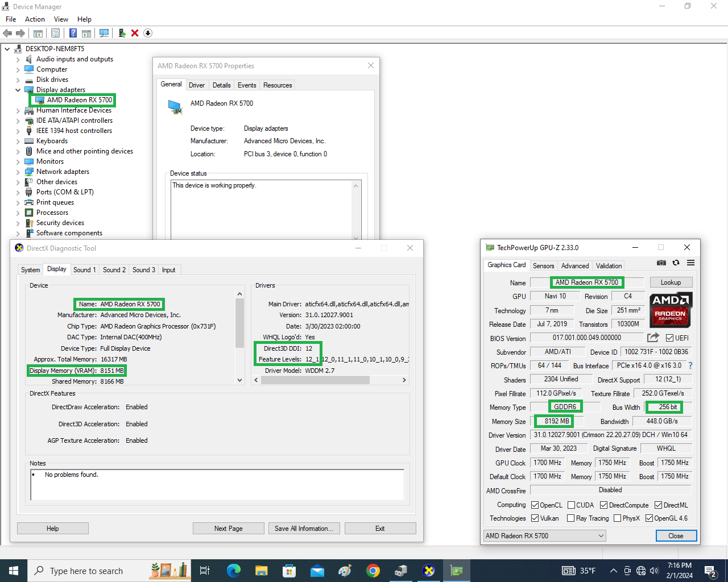Collapse the Display adapters tree node
The image size is (728, 582).
point(18,90)
